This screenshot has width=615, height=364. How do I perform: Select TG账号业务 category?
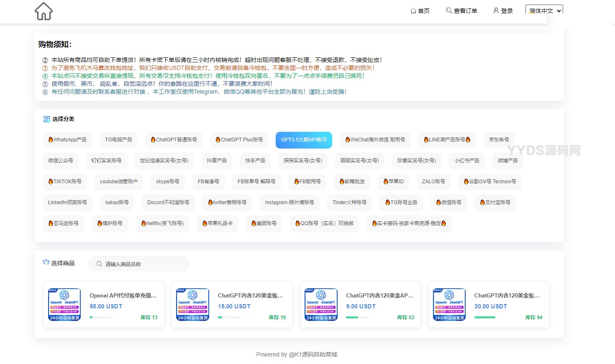[x=401, y=203]
